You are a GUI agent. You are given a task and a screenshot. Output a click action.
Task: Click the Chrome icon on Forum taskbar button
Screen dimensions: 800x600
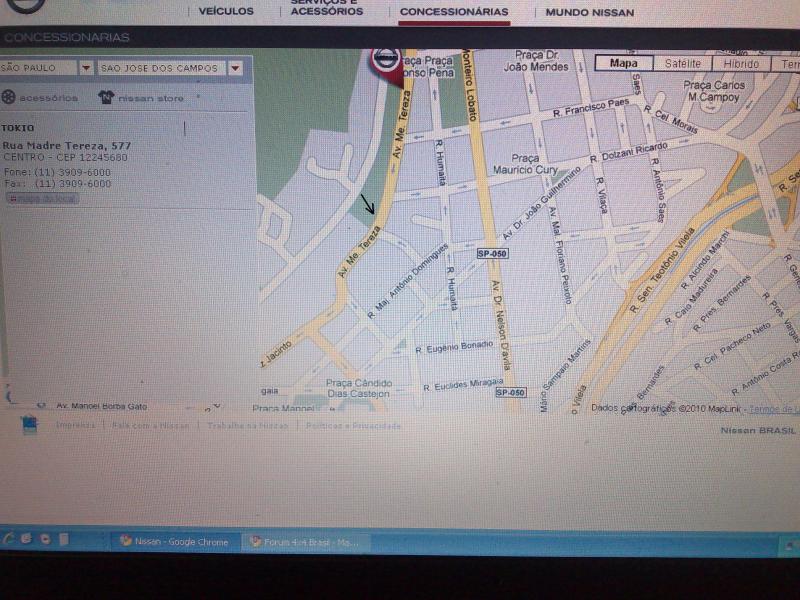(x=256, y=541)
